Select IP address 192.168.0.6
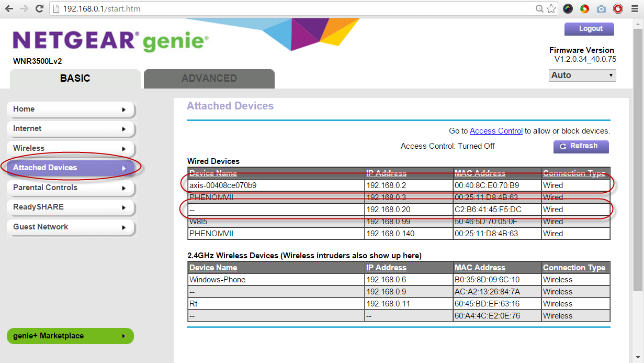Image resolution: width=644 pixels, height=363 pixels. point(386,280)
